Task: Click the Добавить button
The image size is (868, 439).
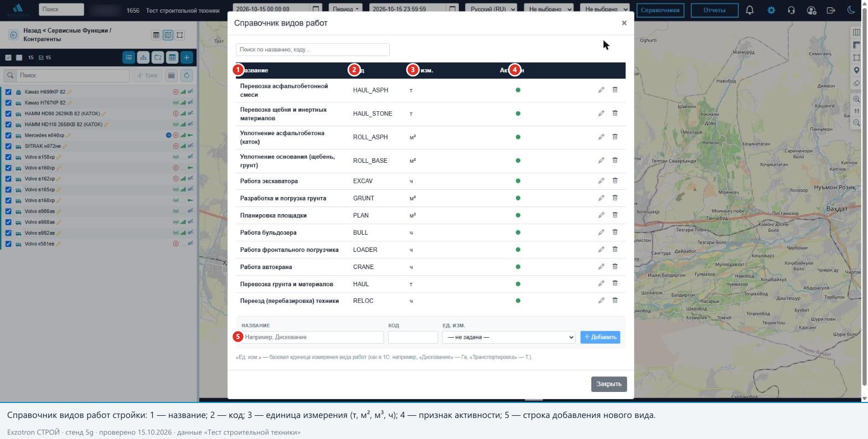Action: pyautogui.click(x=600, y=337)
